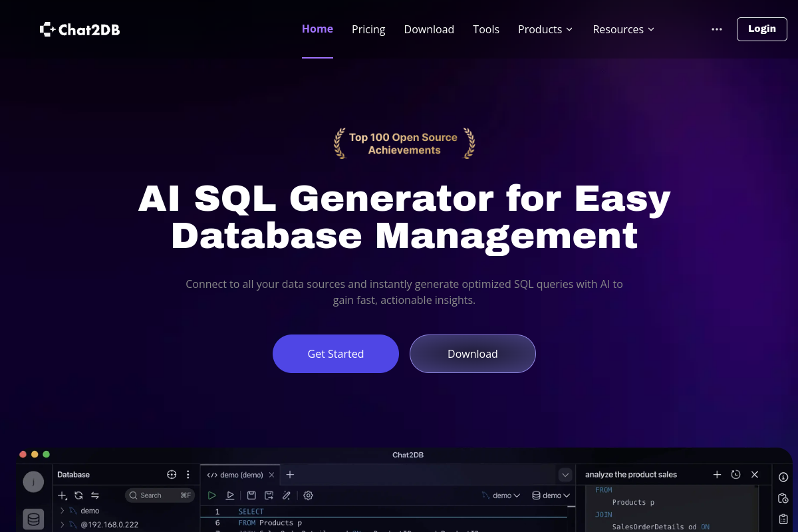Viewport: 798px width, 532px height.
Task: Click the 'AI SQL Generator for Easy' headline
Action: [404, 198]
